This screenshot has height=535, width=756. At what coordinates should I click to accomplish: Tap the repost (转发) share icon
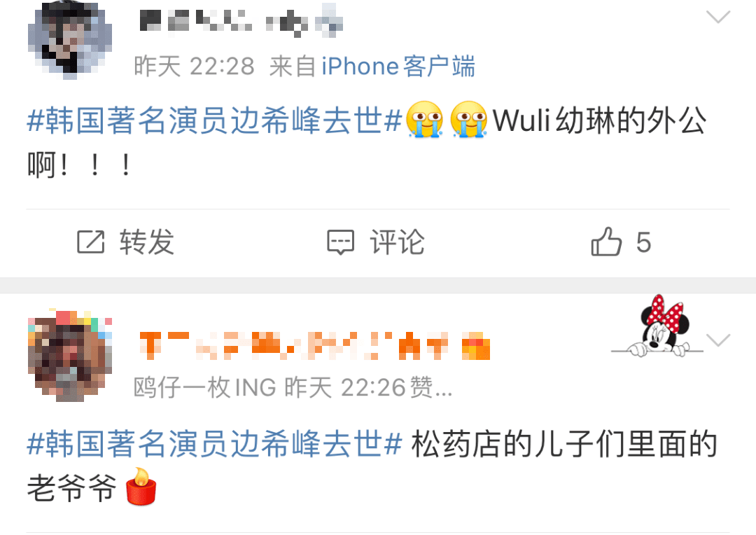[90, 242]
